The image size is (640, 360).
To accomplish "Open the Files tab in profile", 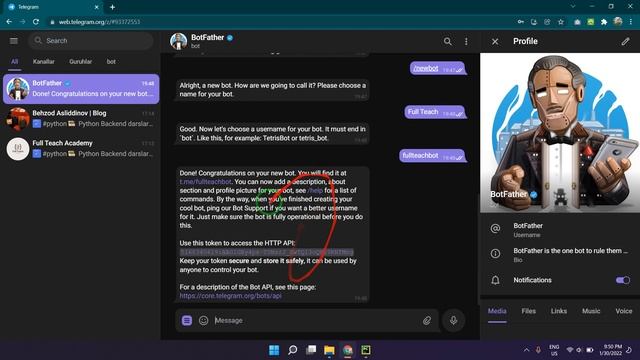I will pyautogui.click(x=529, y=311).
